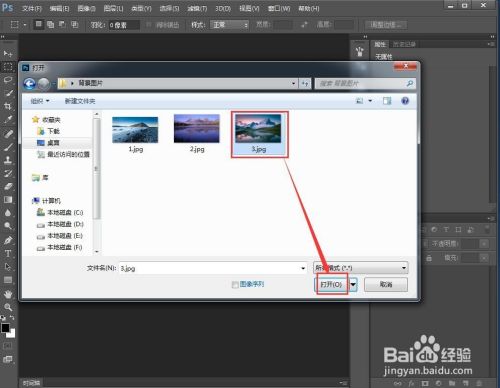500x388 pixels.
Task: Select the Eraser tool
Action: [8, 187]
